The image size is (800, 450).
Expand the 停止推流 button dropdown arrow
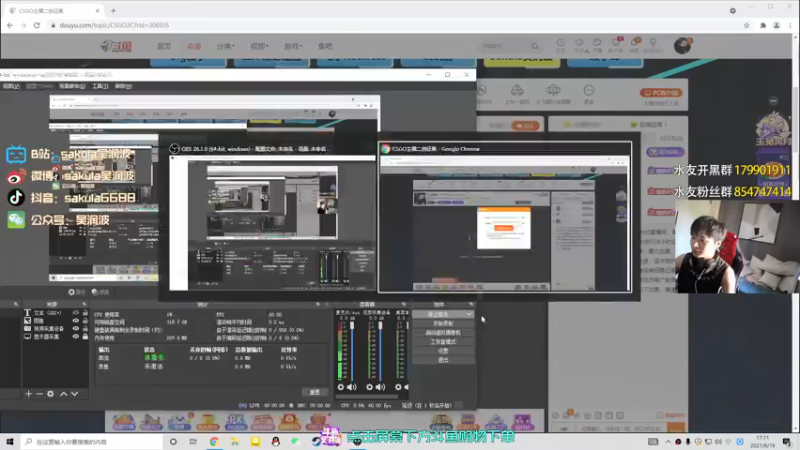coord(469,314)
